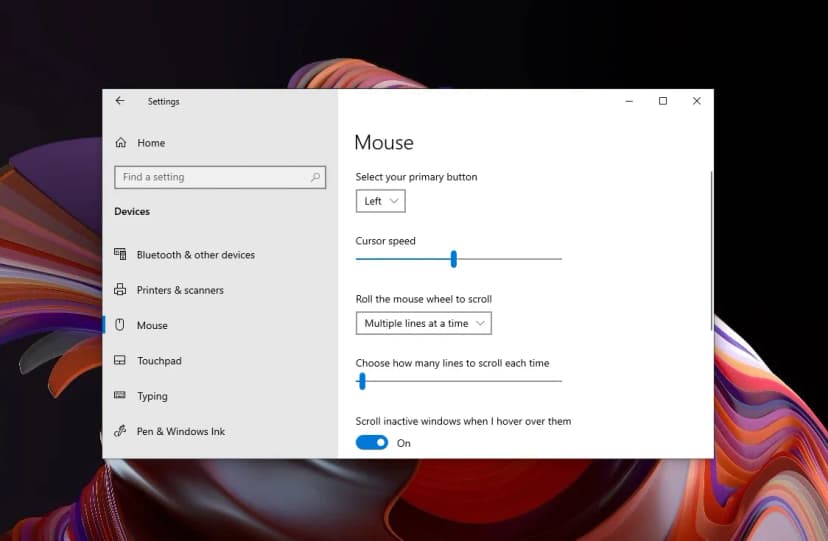Screen dimensions: 828x541
Task: Click the scroll lines slider handle
Action: [x=362, y=381]
